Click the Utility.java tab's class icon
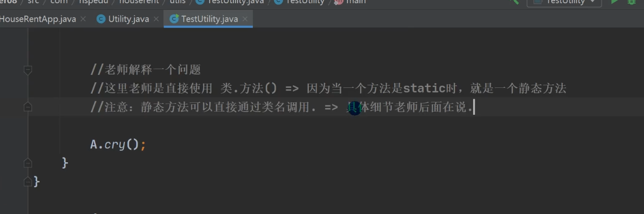 coord(101,19)
